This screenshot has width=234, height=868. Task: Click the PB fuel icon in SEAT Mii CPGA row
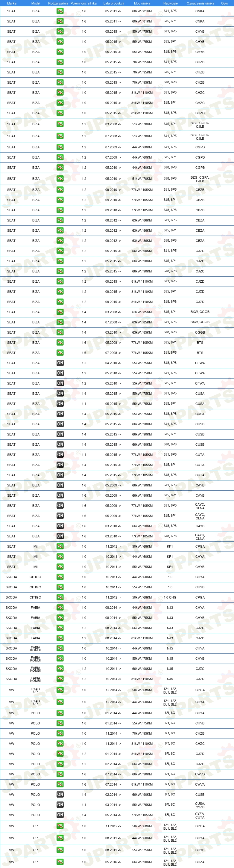(x=60, y=546)
